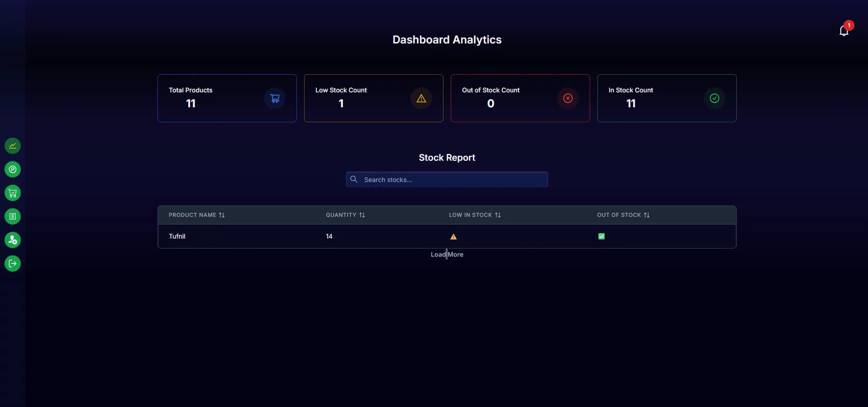Image resolution: width=868 pixels, height=407 pixels.
Task: Click the QUANTITY column header text
Action: 341,215
